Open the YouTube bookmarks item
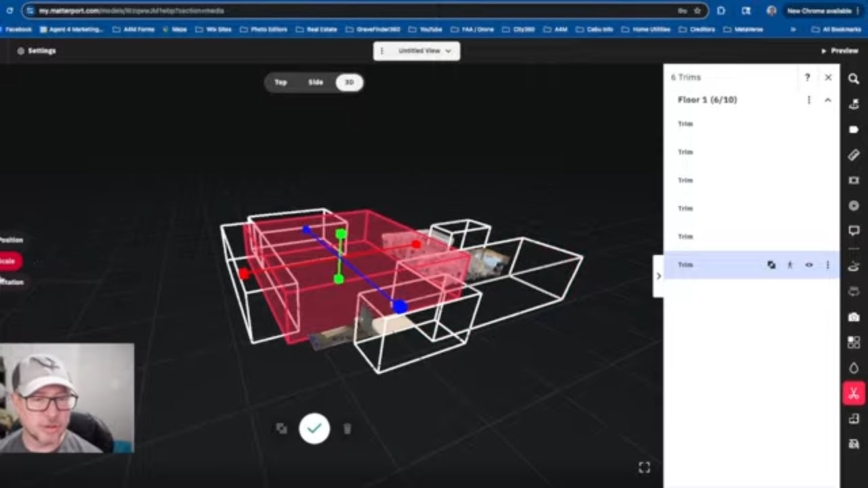The image size is (868, 488). 426,30
